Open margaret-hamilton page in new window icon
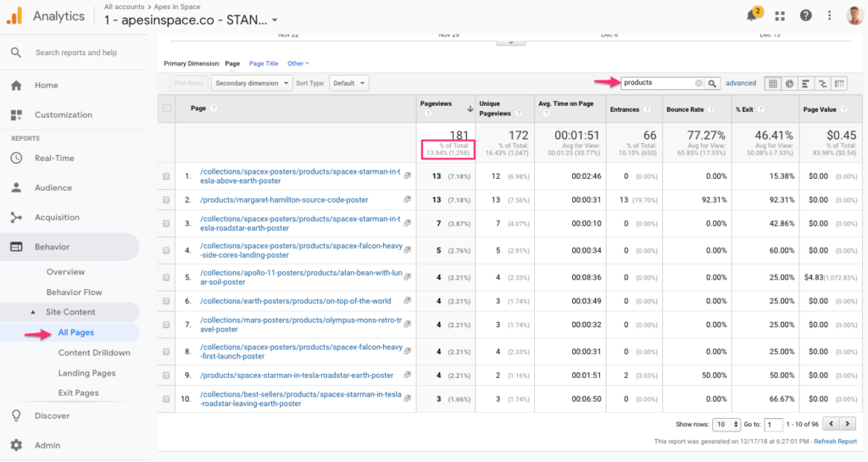868x462 pixels. point(408,199)
